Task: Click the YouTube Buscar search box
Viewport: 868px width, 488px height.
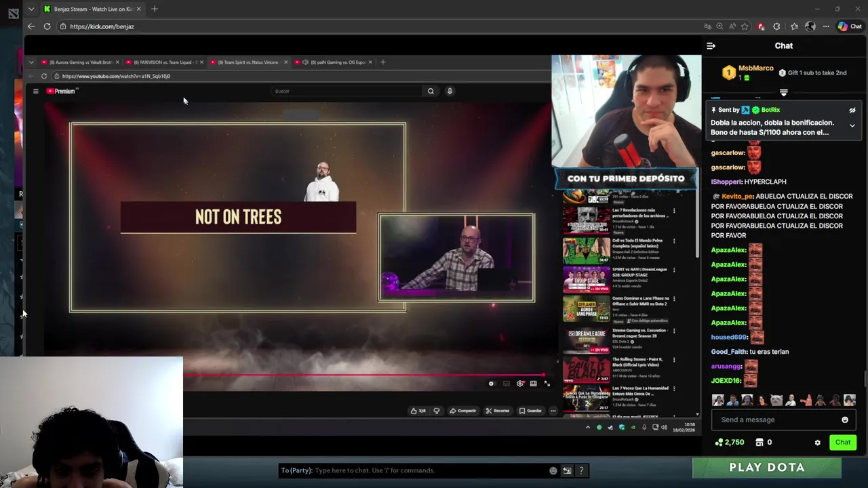Action: pos(346,91)
